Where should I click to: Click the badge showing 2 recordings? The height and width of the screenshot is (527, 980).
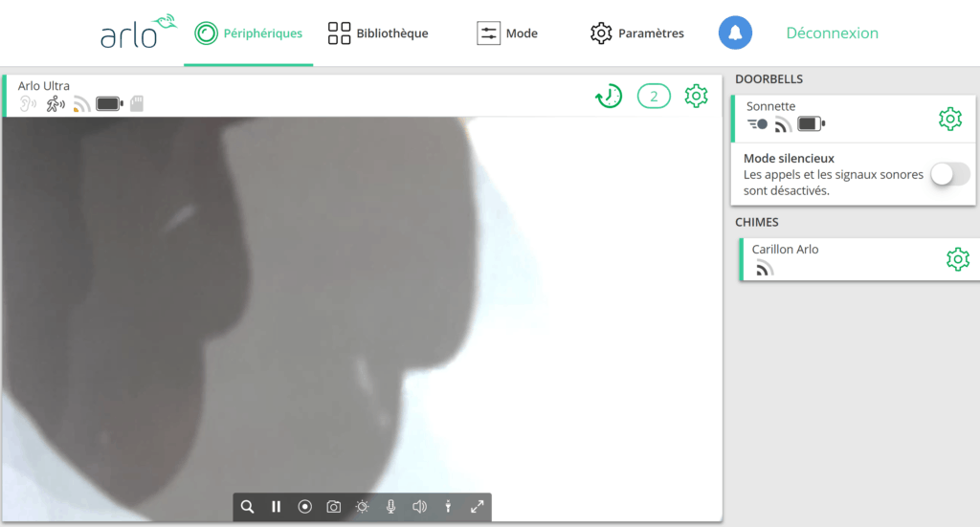[654, 96]
